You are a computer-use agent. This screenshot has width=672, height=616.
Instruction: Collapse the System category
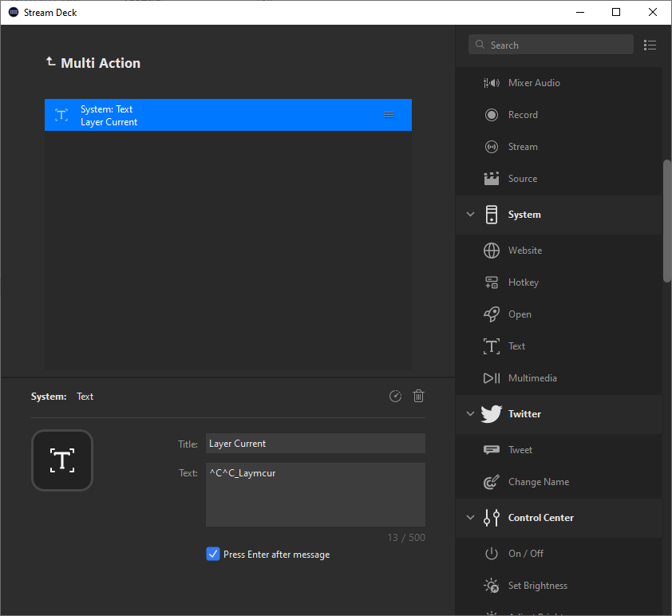[x=470, y=214]
